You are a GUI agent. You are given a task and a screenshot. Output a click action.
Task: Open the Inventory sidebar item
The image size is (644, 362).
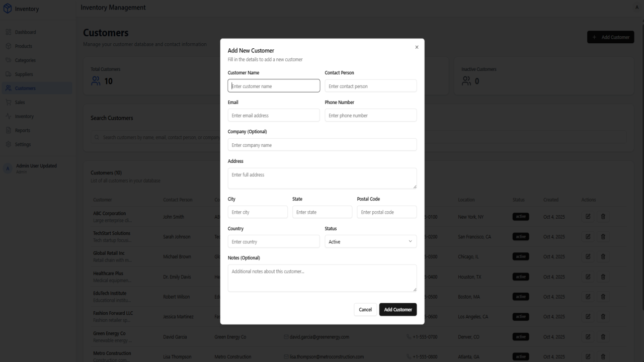(x=36, y=116)
